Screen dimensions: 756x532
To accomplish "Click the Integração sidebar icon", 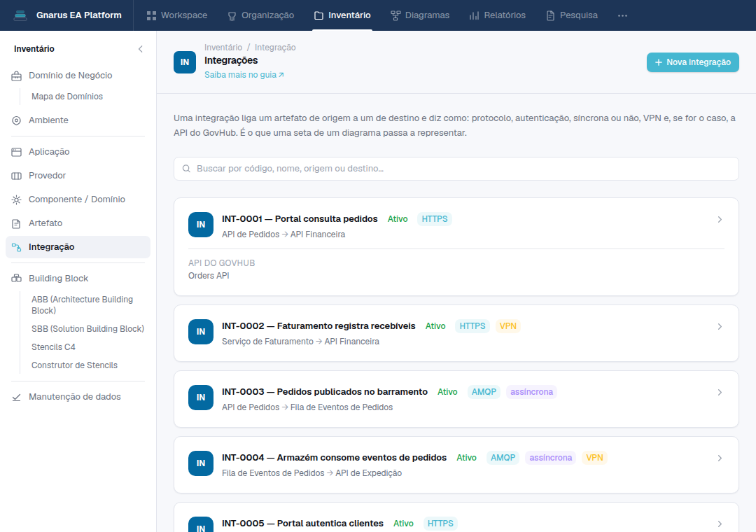I will point(16,247).
